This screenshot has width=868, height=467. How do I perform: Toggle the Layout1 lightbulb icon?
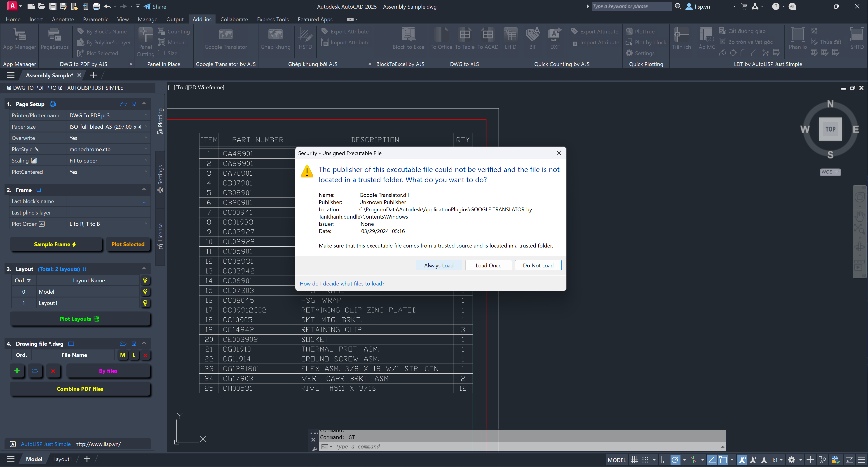pos(145,303)
